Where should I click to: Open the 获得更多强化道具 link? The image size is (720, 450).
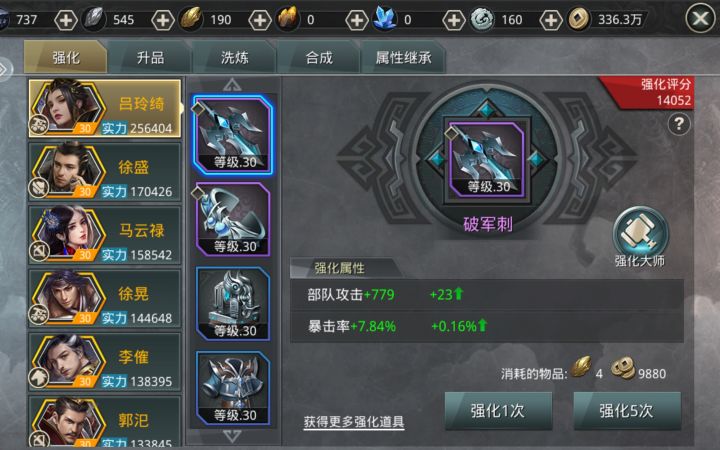354,422
